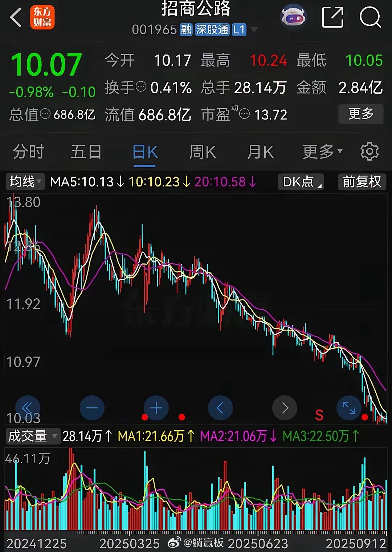The height and width of the screenshot is (552, 392).
Task: Tap the volume MA3:22.50万 legend
Action: coord(321,436)
